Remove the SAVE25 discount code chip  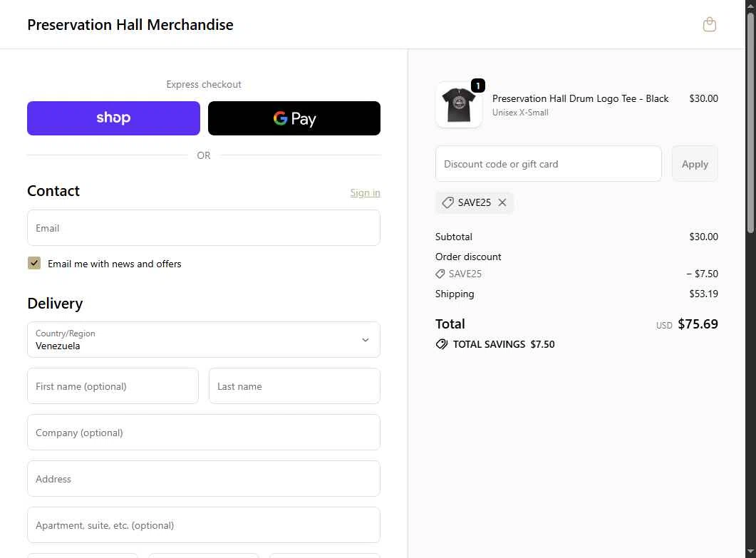pos(502,202)
